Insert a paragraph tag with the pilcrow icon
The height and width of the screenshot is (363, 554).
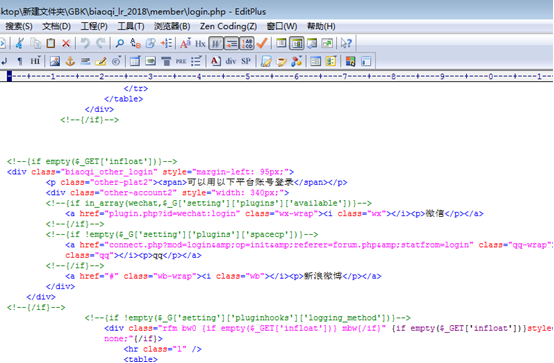[x=20, y=61]
